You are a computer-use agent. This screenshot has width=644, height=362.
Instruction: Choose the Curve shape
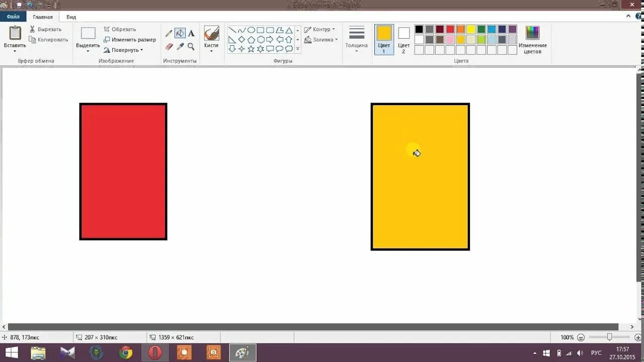242,30
